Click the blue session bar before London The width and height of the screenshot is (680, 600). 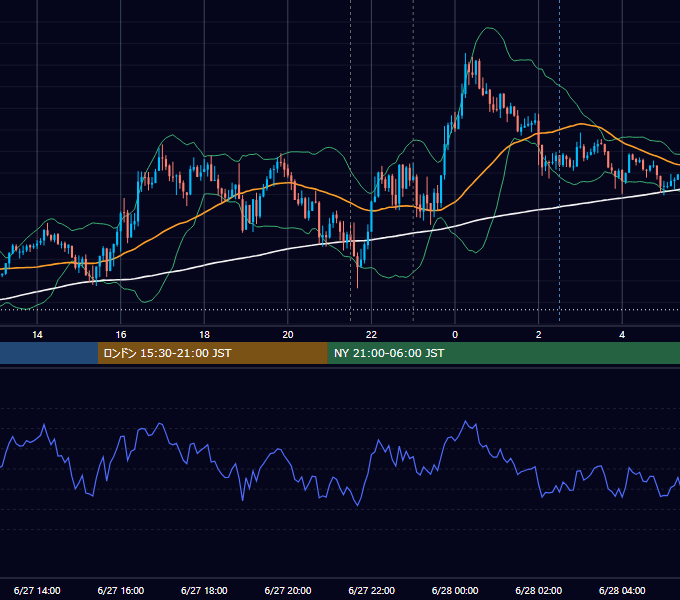pyautogui.click(x=49, y=353)
